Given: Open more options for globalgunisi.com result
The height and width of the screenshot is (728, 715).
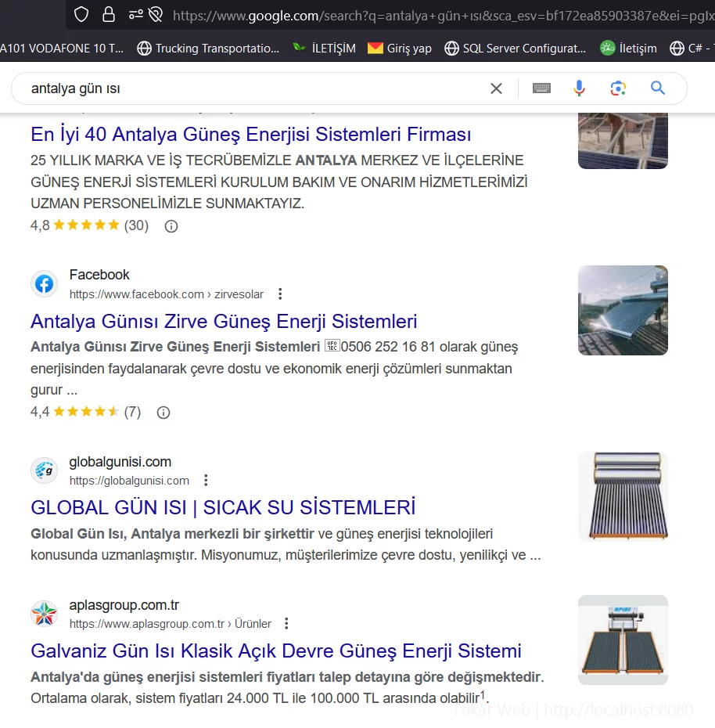Looking at the screenshot, I should (x=206, y=481).
